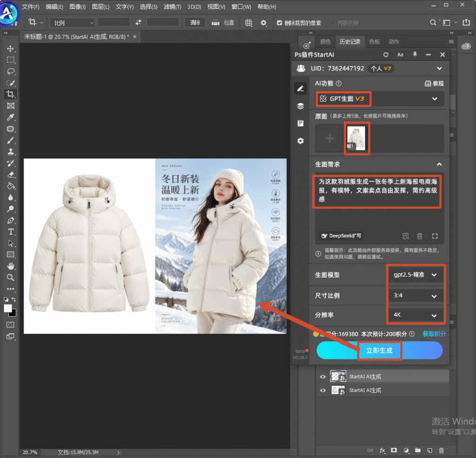Open GPT生图 AI function dropdown
This screenshot has width=476, height=458.
coord(379,99)
